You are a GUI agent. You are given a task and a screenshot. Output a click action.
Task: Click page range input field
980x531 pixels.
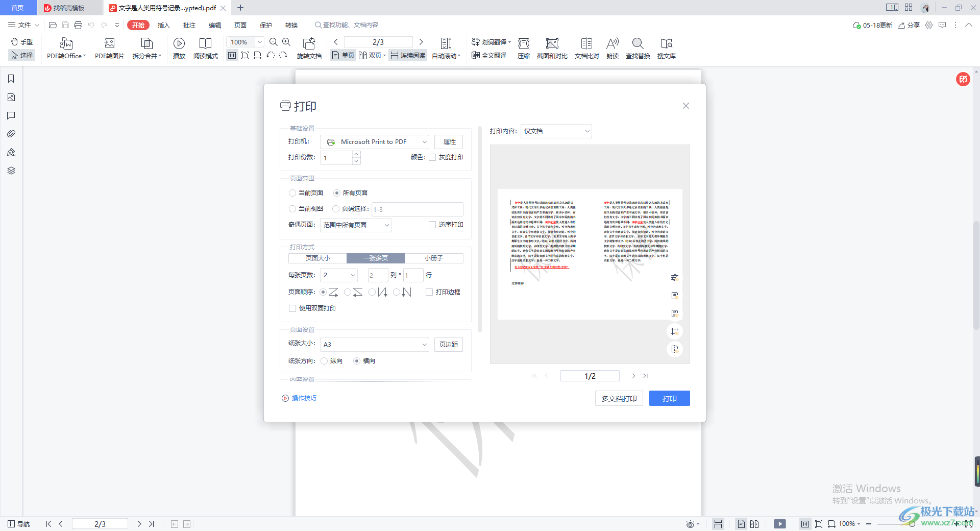pyautogui.click(x=417, y=209)
